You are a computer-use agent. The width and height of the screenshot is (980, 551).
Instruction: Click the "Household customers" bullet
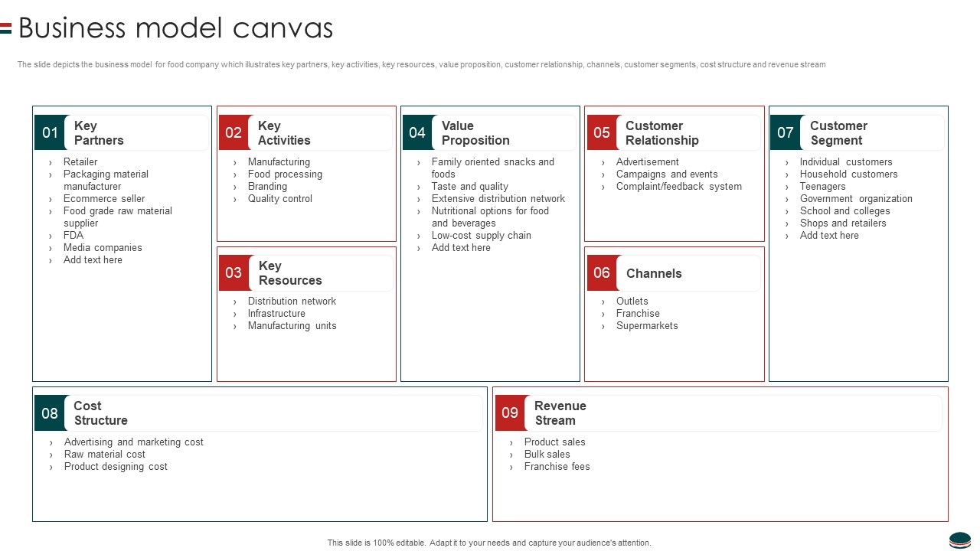click(848, 174)
